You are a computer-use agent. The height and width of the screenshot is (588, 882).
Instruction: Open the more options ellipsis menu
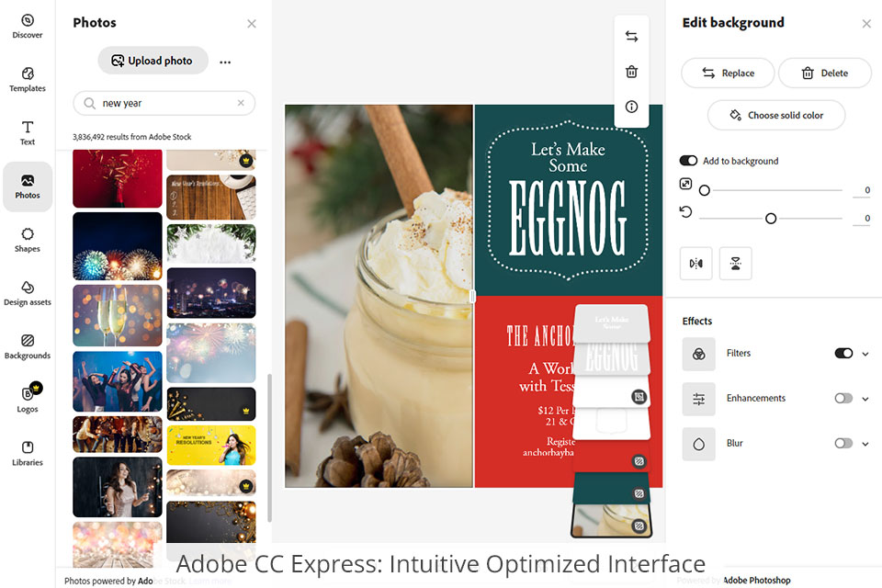tap(225, 62)
